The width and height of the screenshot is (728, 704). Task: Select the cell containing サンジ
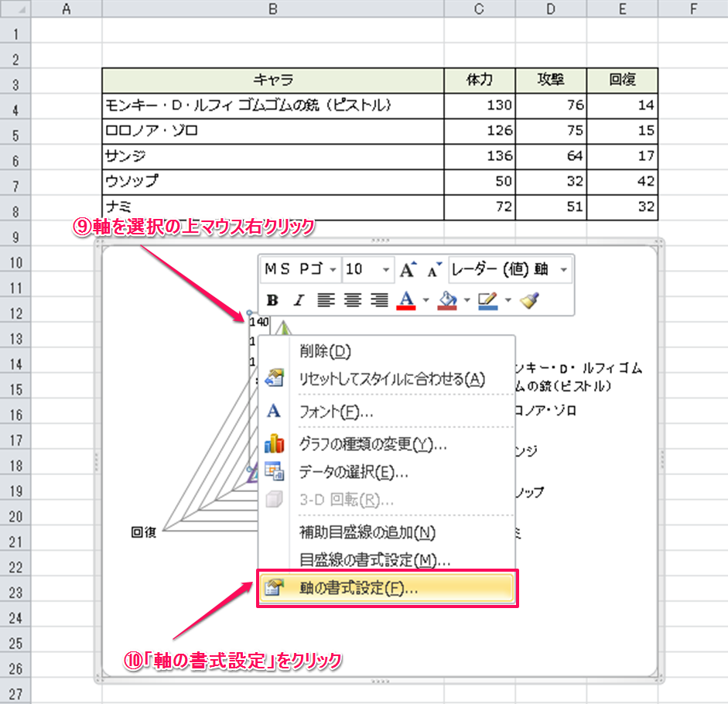click(x=272, y=155)
